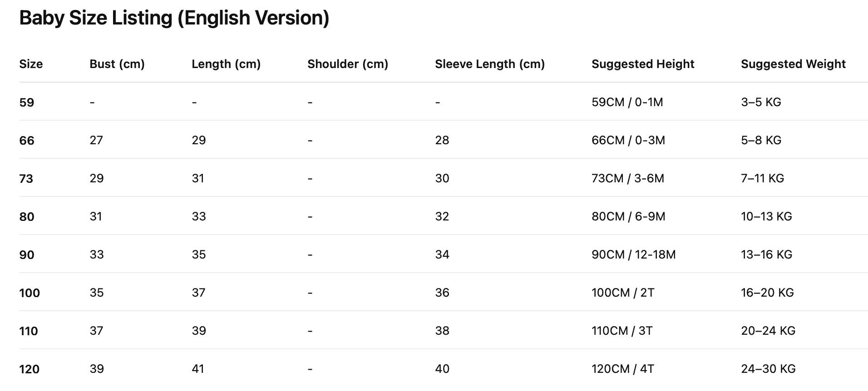Click the Suggested Weight column header

coord(793,64)
